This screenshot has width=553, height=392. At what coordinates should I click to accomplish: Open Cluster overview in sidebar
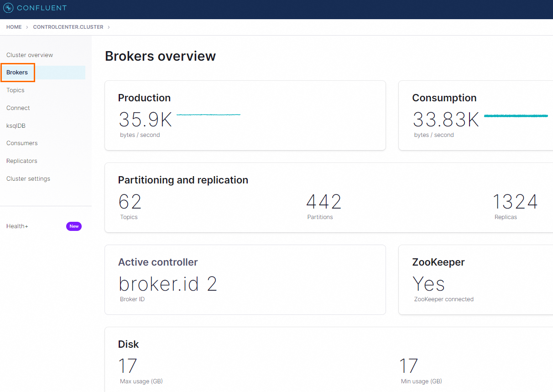tap(30, 55)
